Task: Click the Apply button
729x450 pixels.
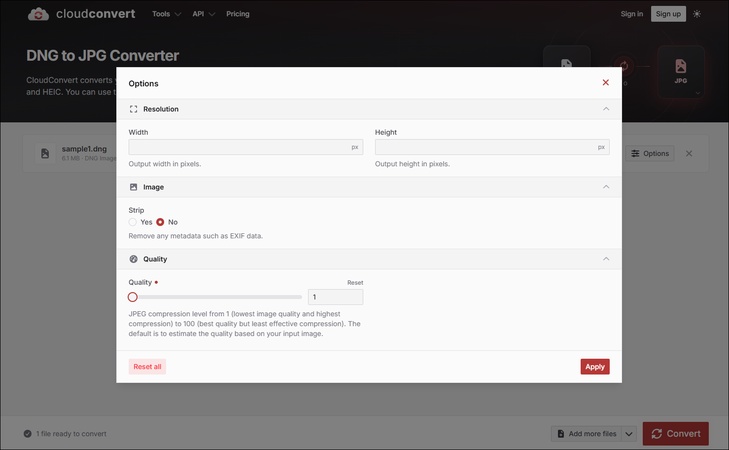Action: [x=595, y=367]
